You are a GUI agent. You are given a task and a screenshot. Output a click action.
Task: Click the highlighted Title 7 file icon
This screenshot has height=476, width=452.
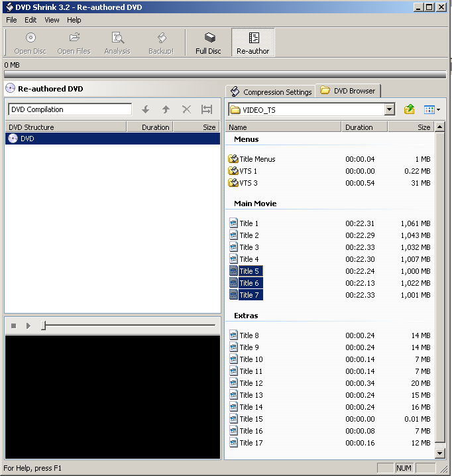tap(233, 295)
